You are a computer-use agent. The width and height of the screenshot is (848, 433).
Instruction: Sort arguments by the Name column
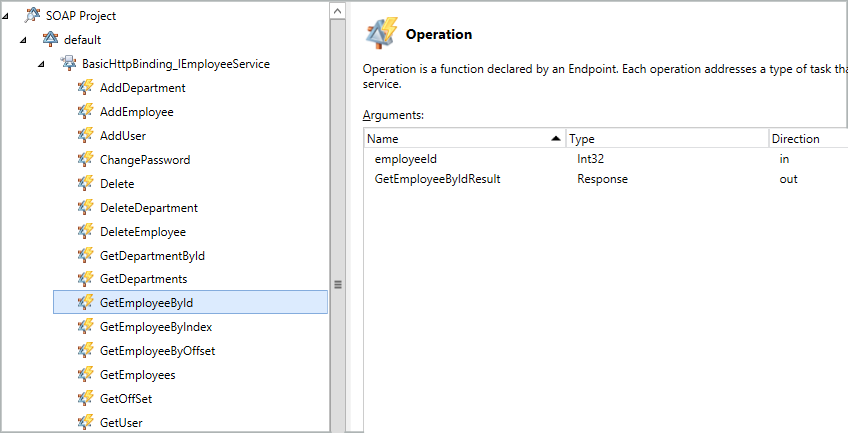(460, 139)
